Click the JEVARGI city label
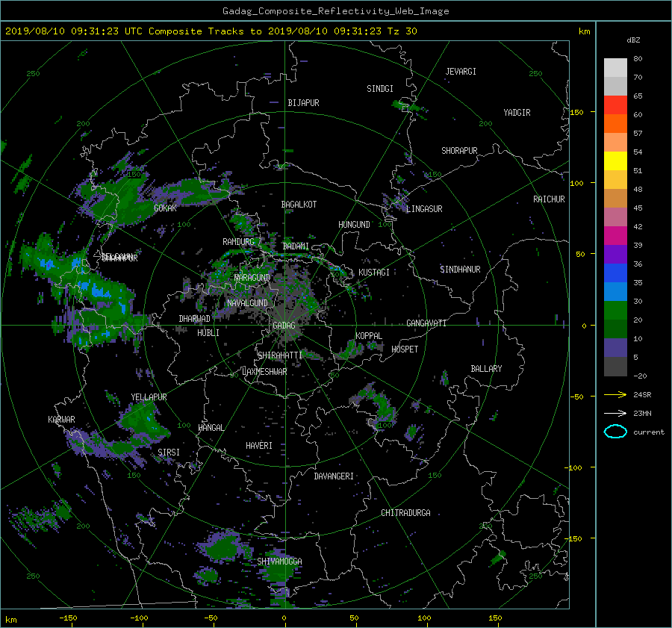 click(461, 72)
